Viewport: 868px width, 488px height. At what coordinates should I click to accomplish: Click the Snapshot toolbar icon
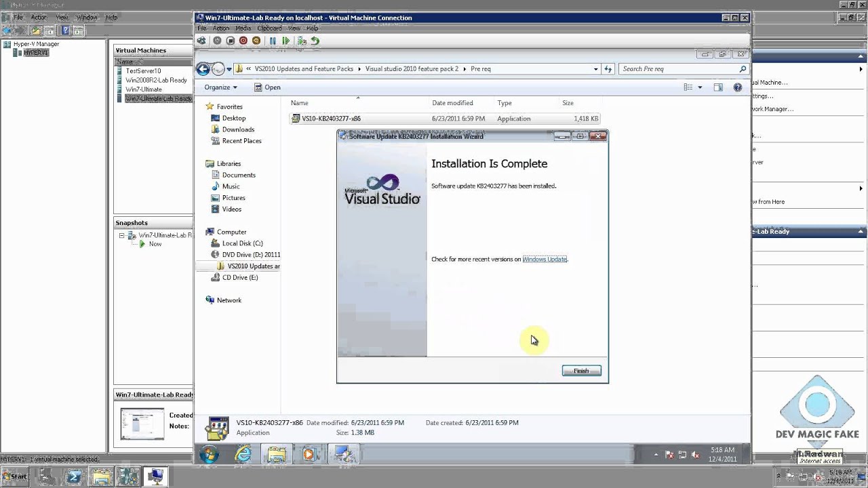click(302, 41)
